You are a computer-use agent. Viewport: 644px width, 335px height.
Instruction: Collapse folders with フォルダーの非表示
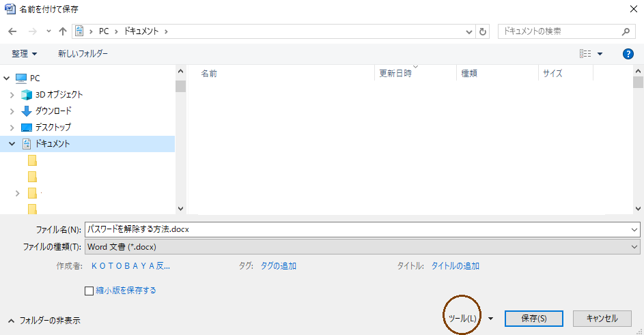click(47, 320)
